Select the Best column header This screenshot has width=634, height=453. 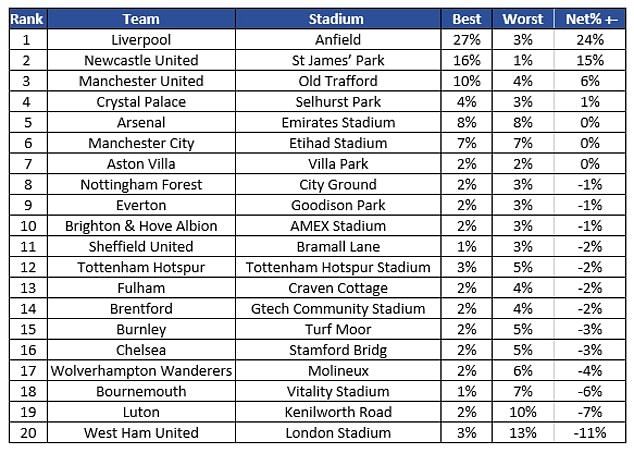click(466, 19)
